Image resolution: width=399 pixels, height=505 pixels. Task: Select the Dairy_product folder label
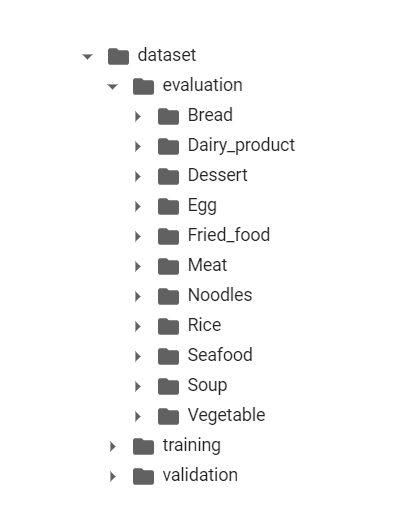pos(241,146)
